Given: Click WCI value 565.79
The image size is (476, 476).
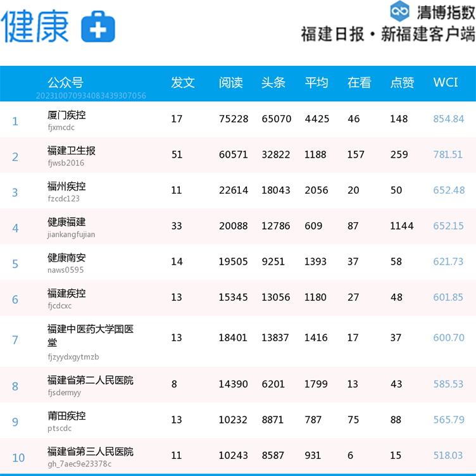Looking at the screenshot, I should point(449,420).
